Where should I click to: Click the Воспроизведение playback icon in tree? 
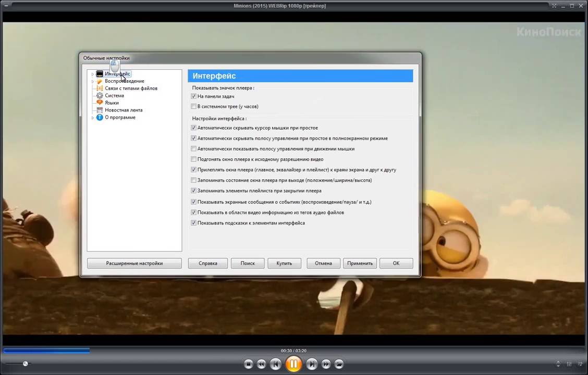[x=100, y=81]
